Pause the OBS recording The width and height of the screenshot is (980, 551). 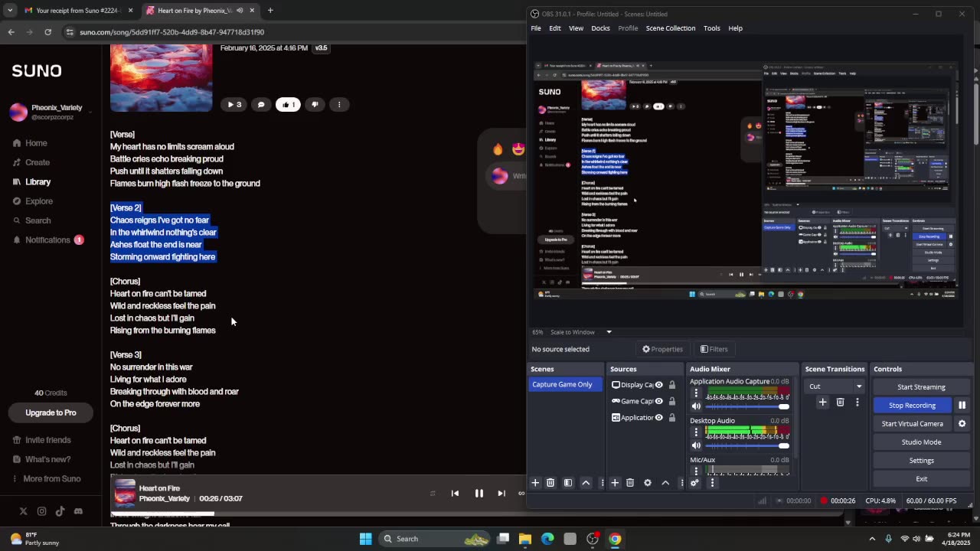[962, 406]
